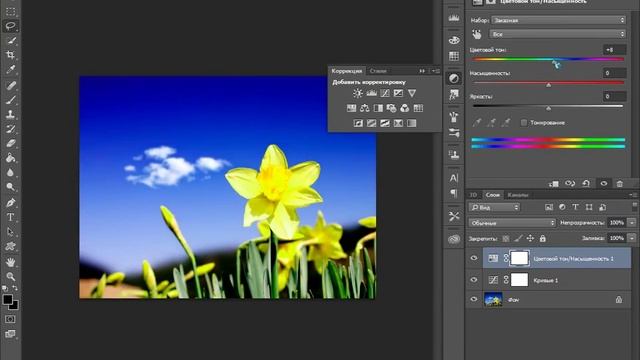Select the Hand tool in the toolbar
The width and height of the screenshot is (640, 360).
tap(11, 262)
